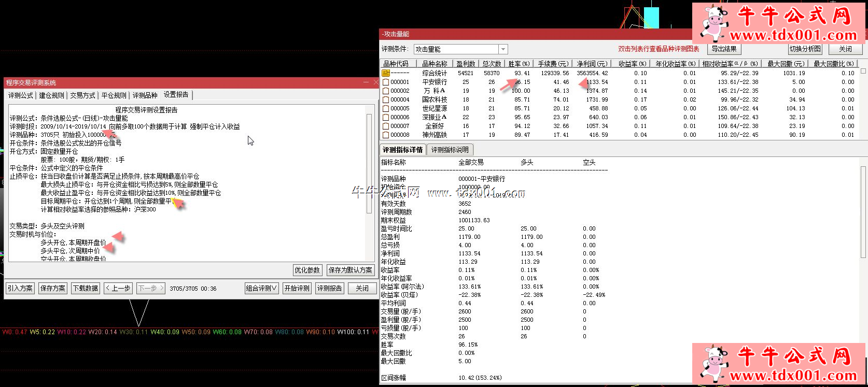
Task: Sort by the 净利润(元) column header
Action: (x=592, y=64)
